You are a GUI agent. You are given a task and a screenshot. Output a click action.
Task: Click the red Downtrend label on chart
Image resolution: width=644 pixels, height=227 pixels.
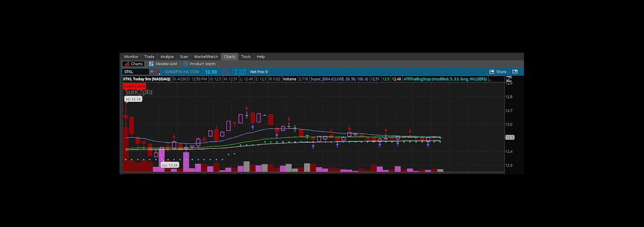[x=134, y=86]
